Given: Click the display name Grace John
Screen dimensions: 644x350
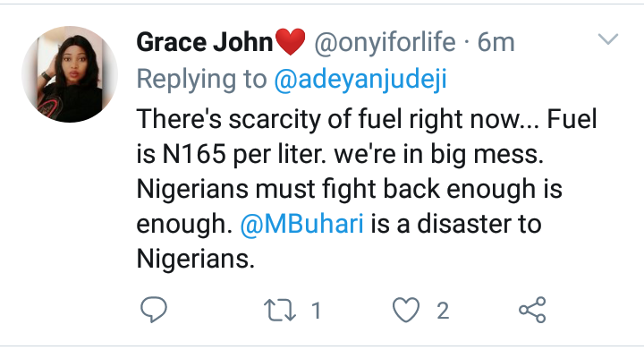Looking at the screenshot, I should [205, 42].
